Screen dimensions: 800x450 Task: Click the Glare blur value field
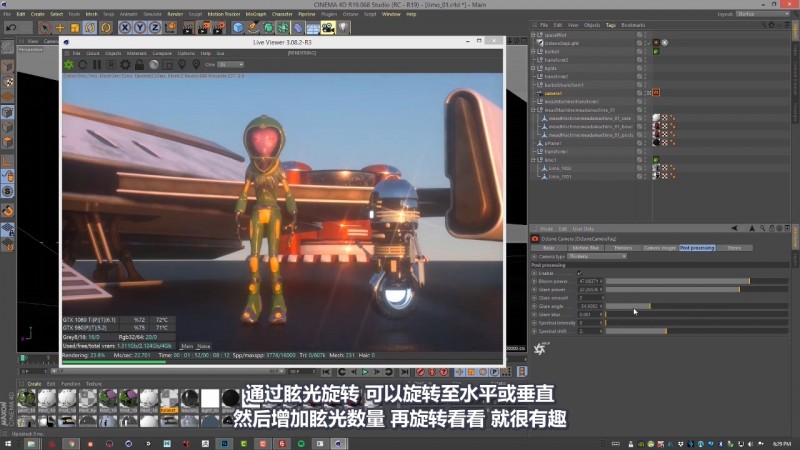pyautogui.click(x=590, y=314)
